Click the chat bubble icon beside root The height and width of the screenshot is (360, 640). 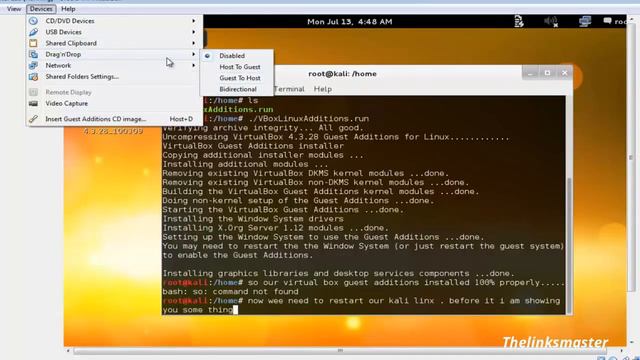[x=607, y=21]
